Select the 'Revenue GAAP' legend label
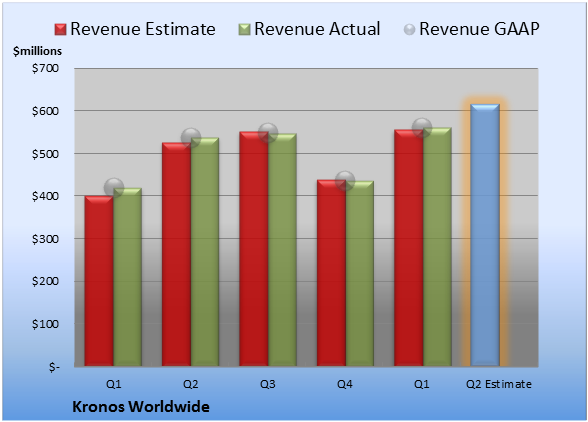The image size is (588, 422). 479,29
